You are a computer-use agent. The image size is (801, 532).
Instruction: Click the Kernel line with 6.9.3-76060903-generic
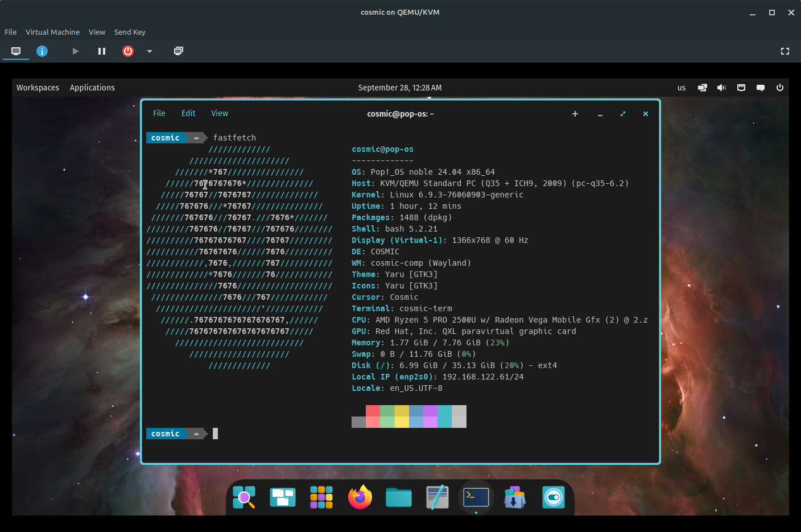(x=437, y=195)
